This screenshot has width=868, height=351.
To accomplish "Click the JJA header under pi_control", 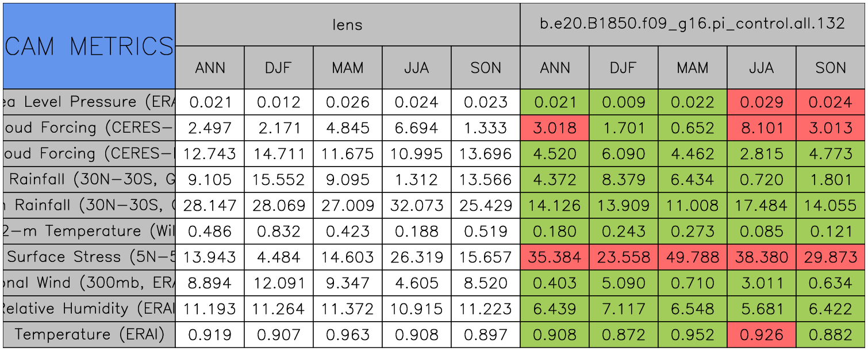I will click(x=761, y=68).
